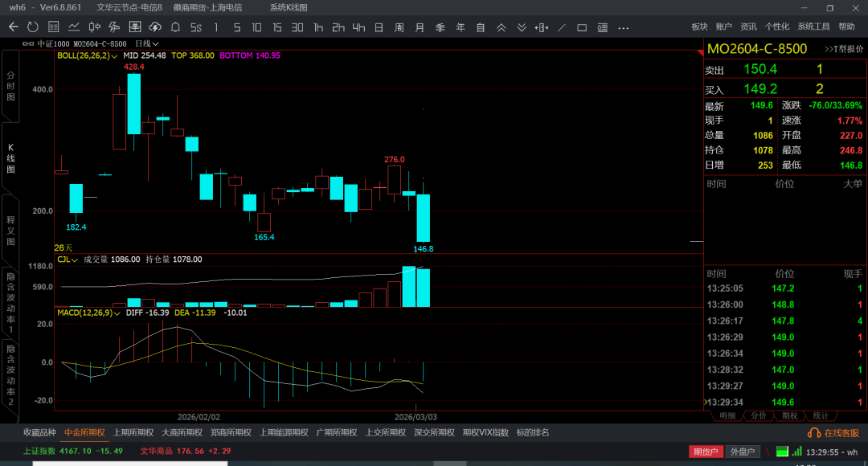Click the refresh icon in toolbar
Image resolution: width=868 pixels, height=466 pixels.
pyautogui.click(x=33, y=27)
